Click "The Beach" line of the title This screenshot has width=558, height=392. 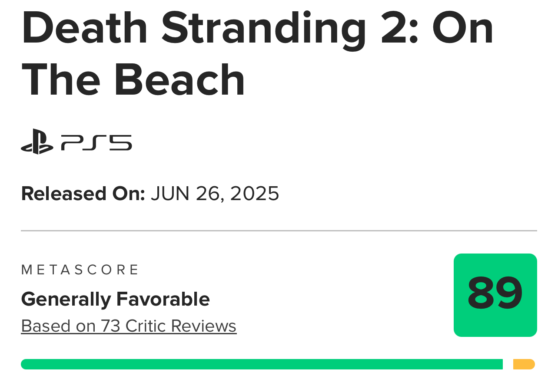[133, 79]
